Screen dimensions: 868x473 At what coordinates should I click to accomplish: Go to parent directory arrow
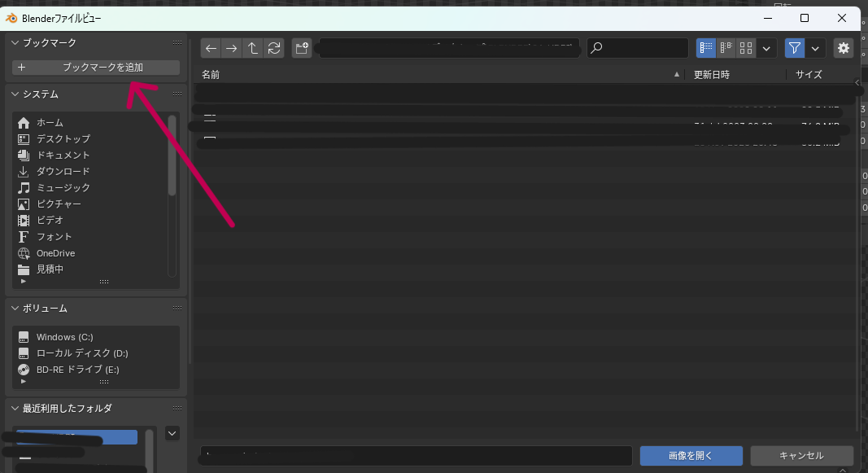point(253,48)
